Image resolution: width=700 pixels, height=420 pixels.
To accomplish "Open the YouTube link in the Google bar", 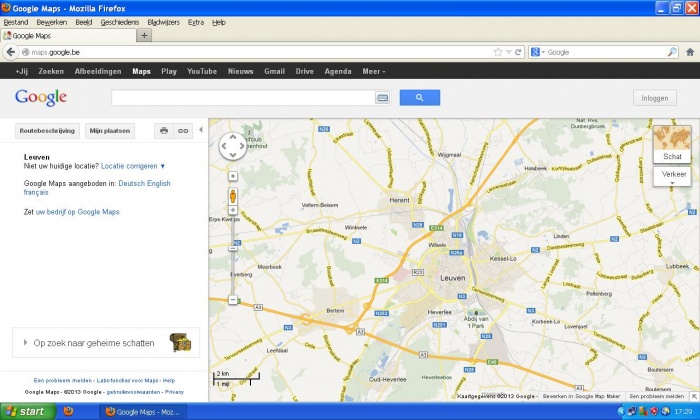I will 202,71.
